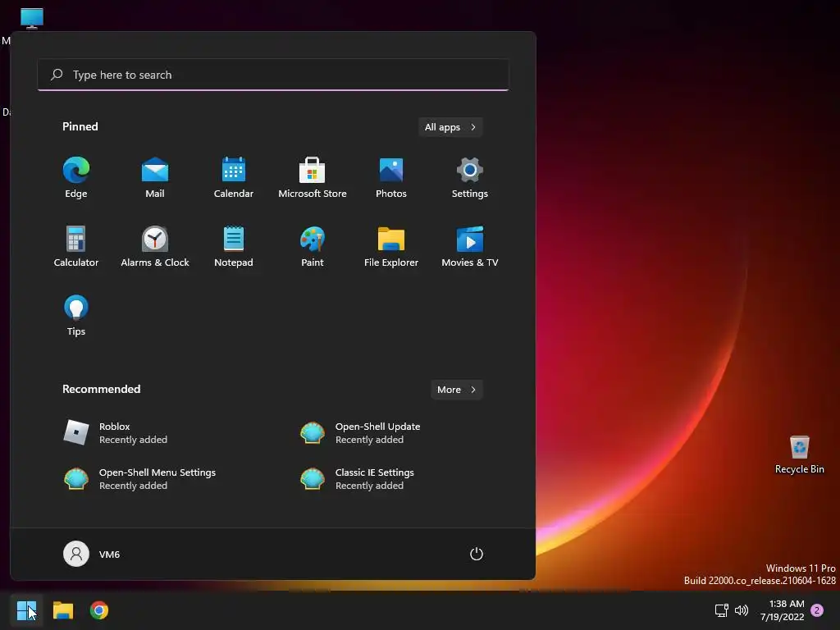Click the power button in Start menu
The width and height of the screenshot is (840, 630).
coord(477,554)
